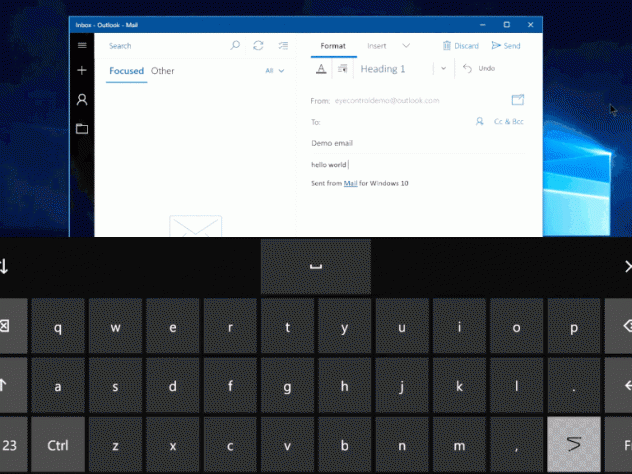Image resolution: width=632 pixels, height=474 pixels.
Task: Enter selection mode with checklist icon
Action: [x=284, y=45]
